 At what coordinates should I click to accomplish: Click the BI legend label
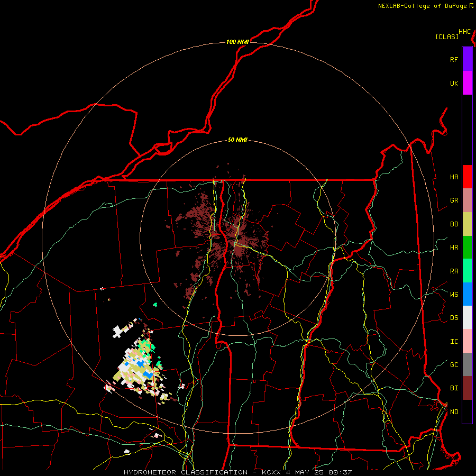(x=454, y=388)
